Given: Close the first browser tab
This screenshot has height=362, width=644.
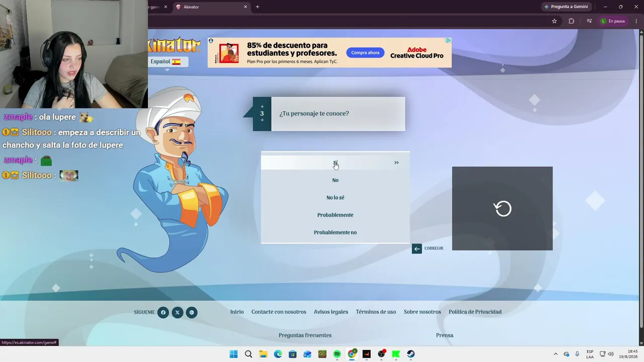Looking at the screenshot, I should click(165, 7).
